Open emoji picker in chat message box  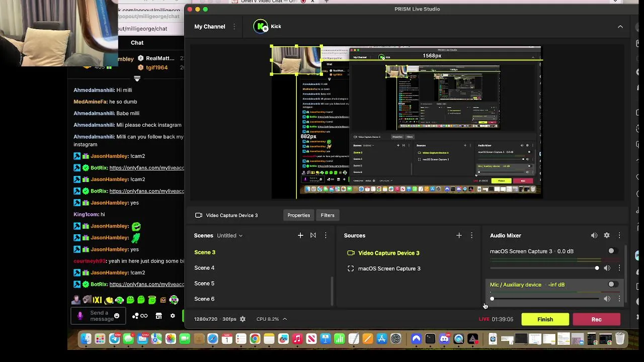(117, 316)
